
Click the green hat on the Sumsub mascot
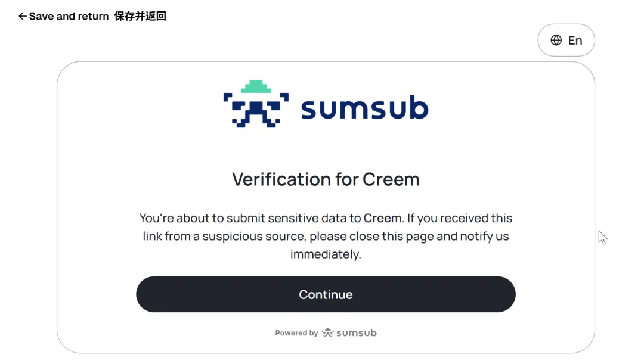click(256, 86)
